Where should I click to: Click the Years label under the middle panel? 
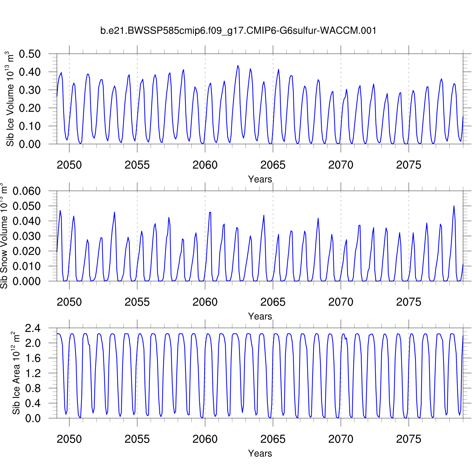click(260, 316)
